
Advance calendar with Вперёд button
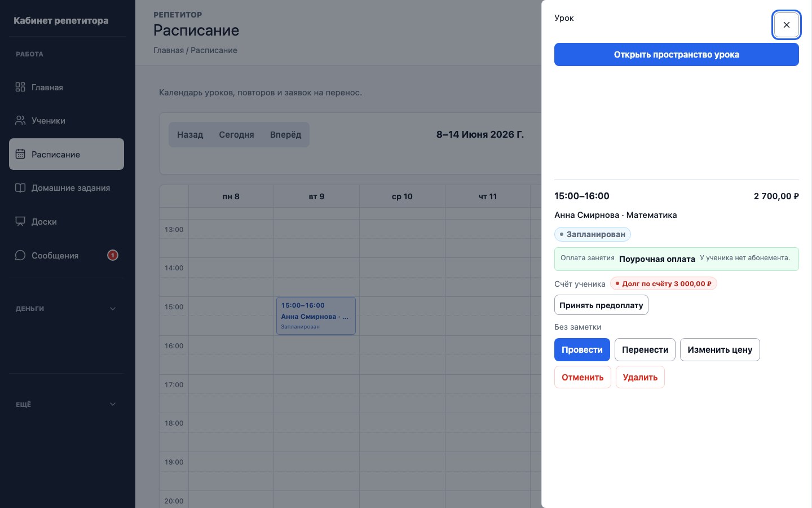pos(285,135)
